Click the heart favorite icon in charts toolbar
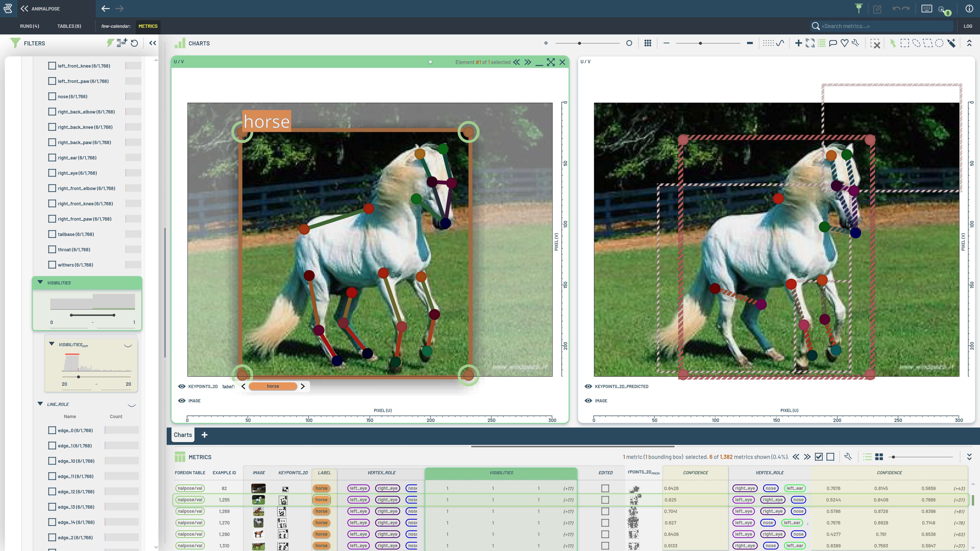This screenshot has width=980, height=551. (844, 43)
